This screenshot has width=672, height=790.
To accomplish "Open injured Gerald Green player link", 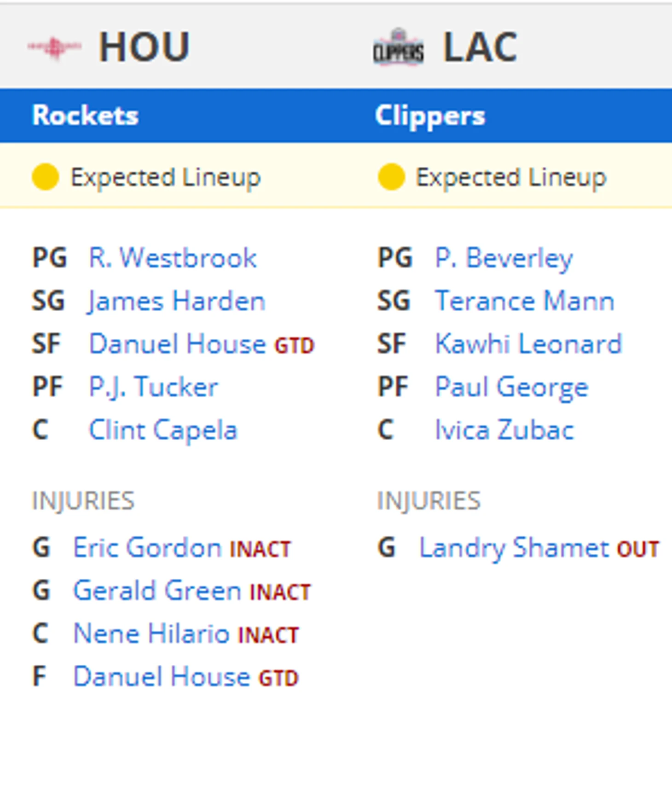I will (x=157, y=591).
